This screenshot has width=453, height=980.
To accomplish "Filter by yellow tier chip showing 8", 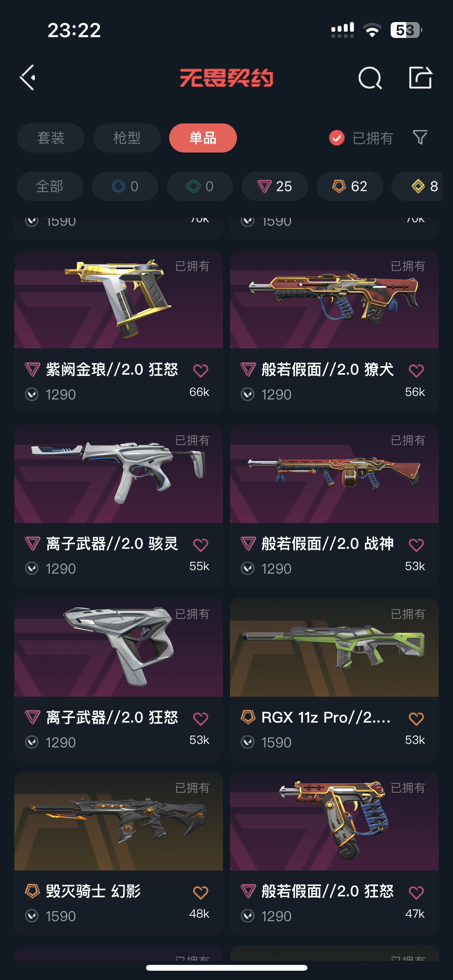I will (x=422, y=186).
